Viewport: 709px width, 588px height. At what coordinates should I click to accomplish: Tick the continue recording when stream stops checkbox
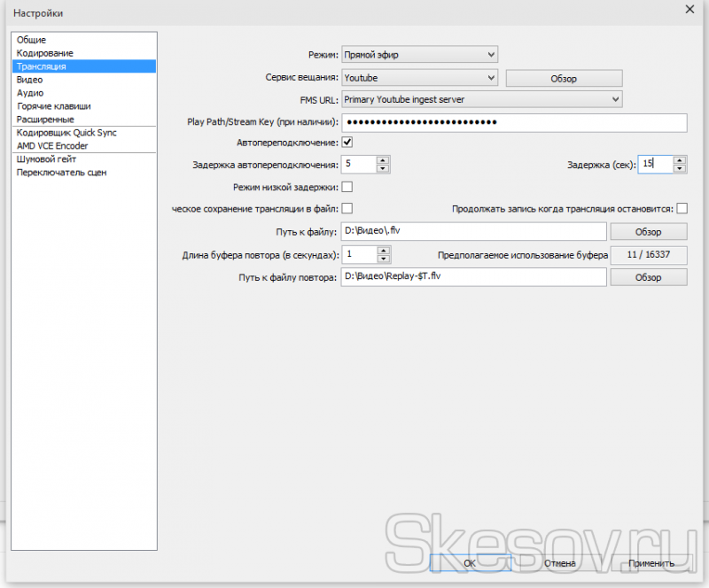682,209
